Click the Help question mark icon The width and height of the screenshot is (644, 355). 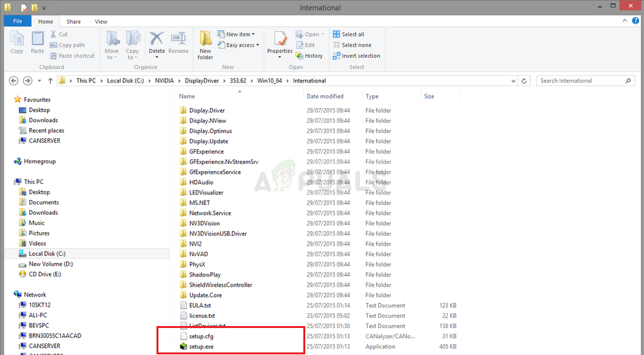[x=636, y=21]
